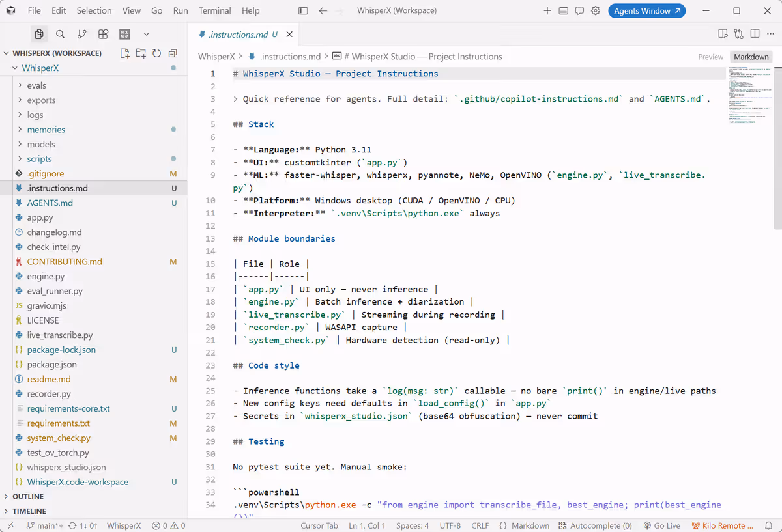This screenshot has height=532, width=782.
Task: Click the main* branch status item
Action: (44, 525)
